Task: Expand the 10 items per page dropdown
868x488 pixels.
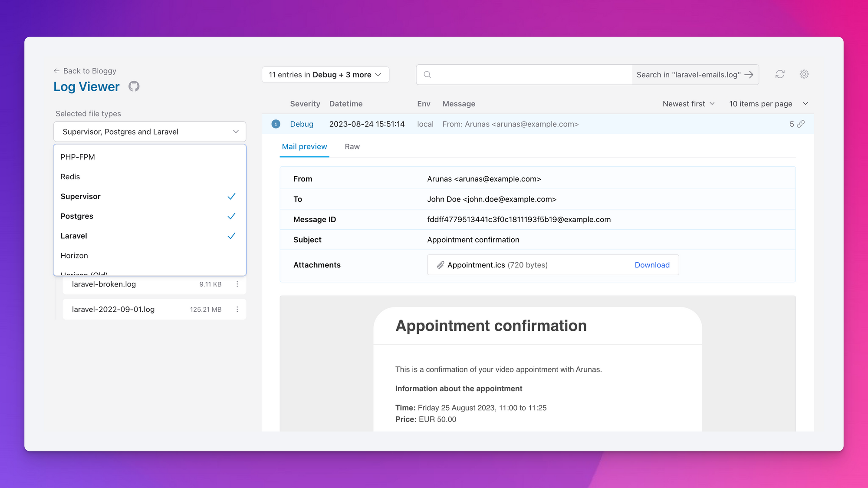Action: pos(769,103)
